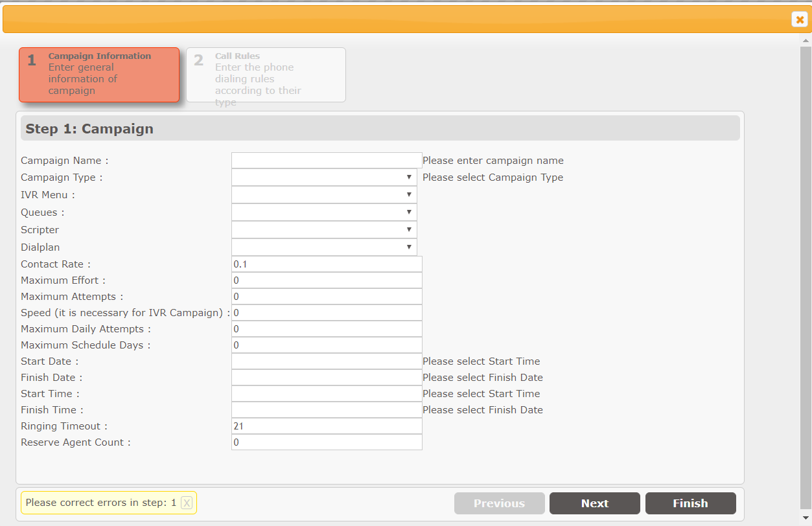
Task: Click the Campaign Name input field
Action: point(327,161)
